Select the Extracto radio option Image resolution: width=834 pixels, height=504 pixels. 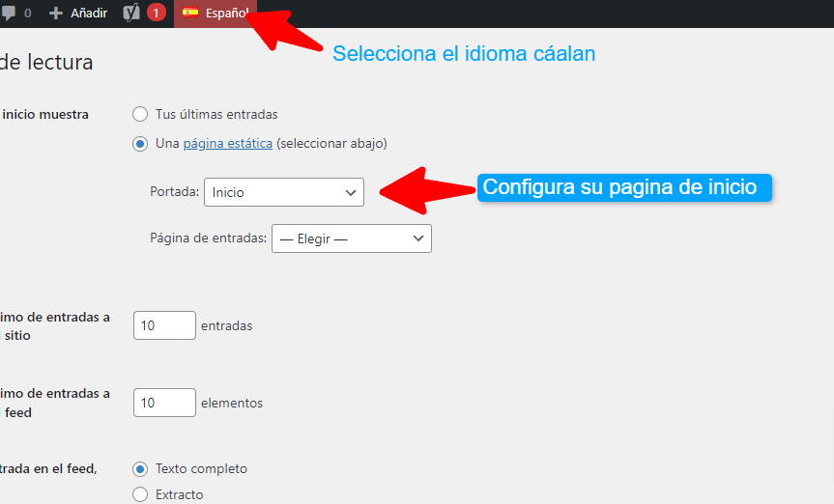tap(140, 494)
